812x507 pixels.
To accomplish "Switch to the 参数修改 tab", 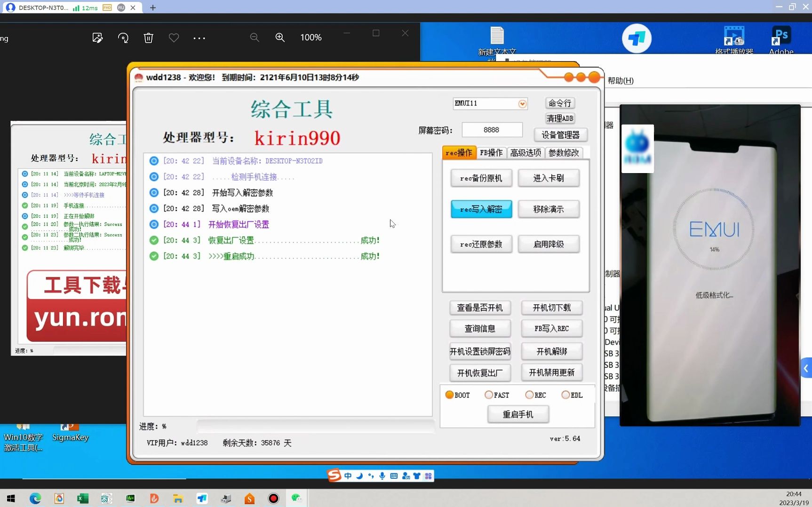I will [564, 153].
